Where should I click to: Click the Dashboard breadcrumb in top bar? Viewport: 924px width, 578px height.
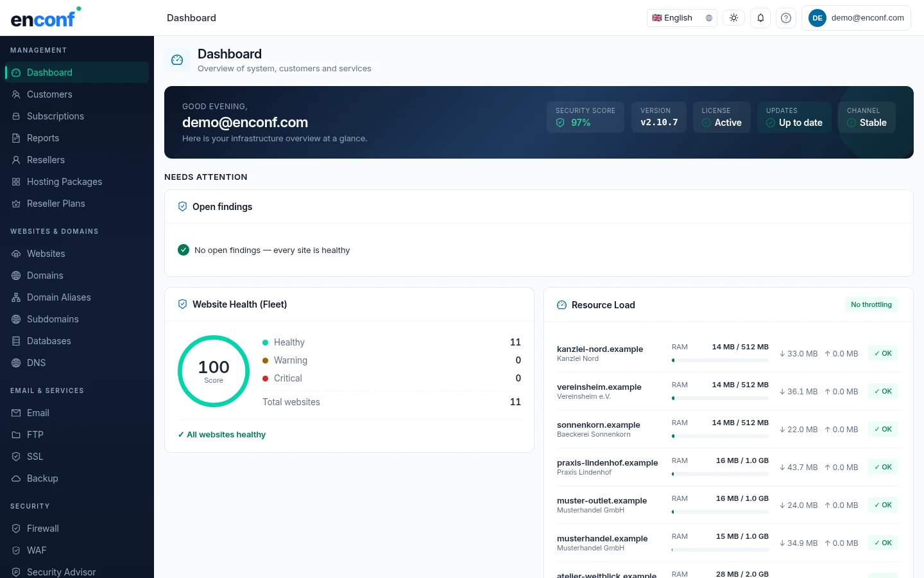click(x=191, y=18)
